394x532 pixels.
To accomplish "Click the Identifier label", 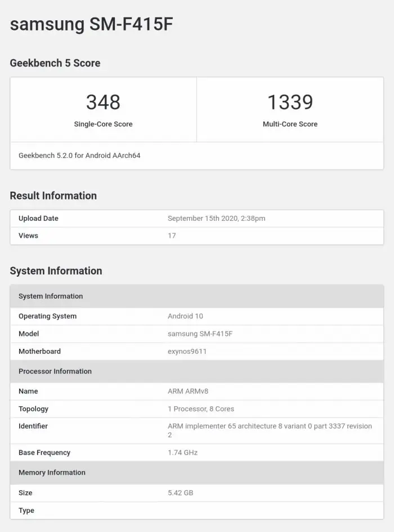I will click(33, 426).
